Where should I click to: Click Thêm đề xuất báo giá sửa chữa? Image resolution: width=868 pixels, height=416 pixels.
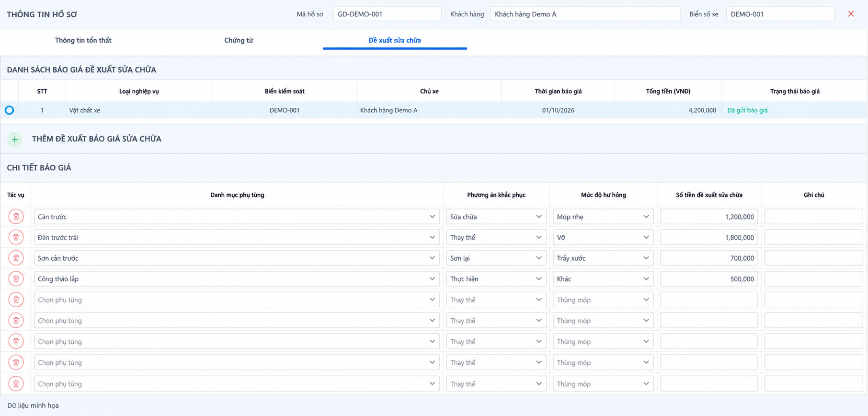97,139
